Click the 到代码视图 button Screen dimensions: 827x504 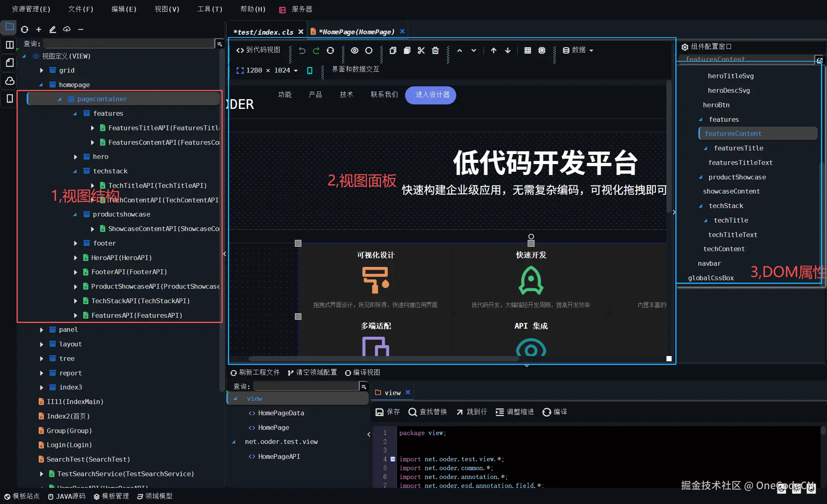tap(259, 50)
